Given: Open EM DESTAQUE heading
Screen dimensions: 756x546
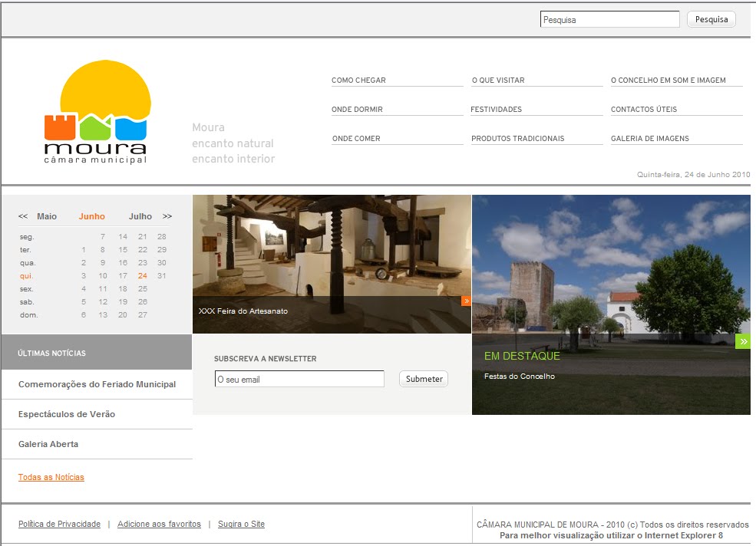Looking at the screenshot, I should [522, 356].
